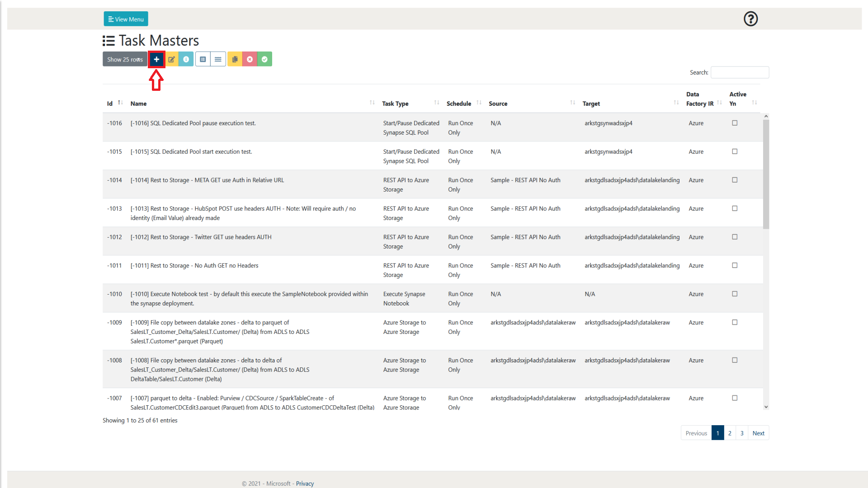
Task: Click the yellow edit pencil icon
Action: click(x=171, y=59)
